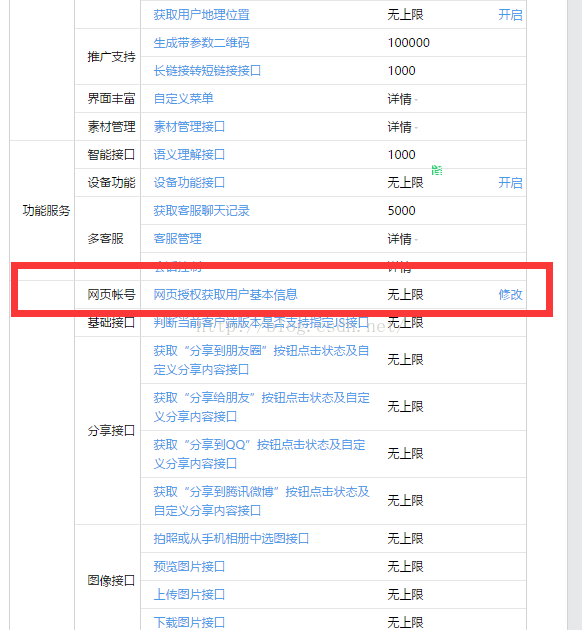Image resolution: width=582 pixels, height=630 pixels.
Task: Expand the 详情 dropdown for 素材管理接口
Action: 402,127
